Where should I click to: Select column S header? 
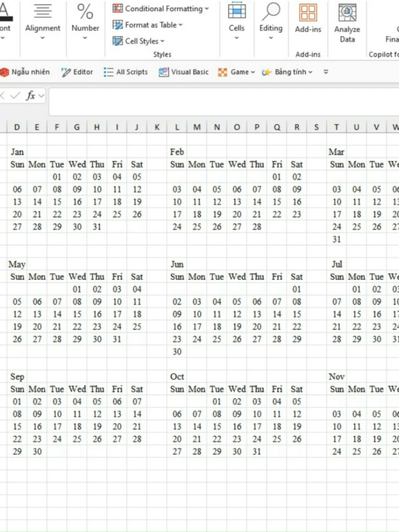[317, 127]
